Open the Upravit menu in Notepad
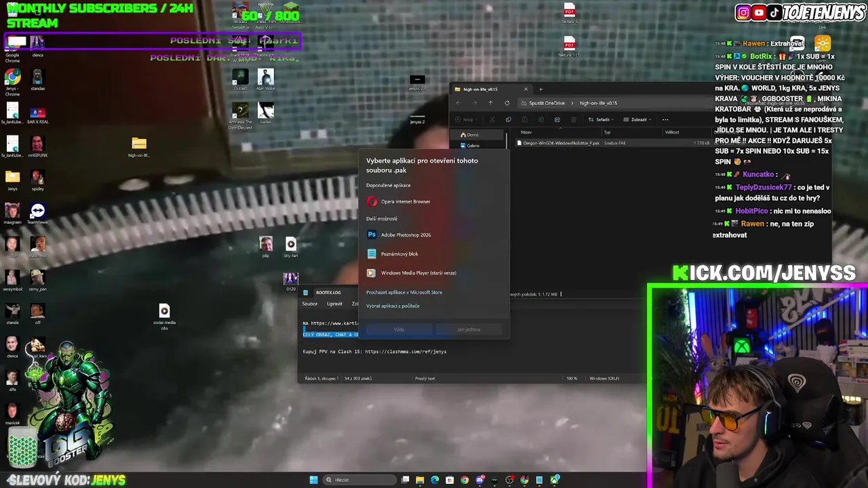868x488 pixels. [x=334, y=304]
